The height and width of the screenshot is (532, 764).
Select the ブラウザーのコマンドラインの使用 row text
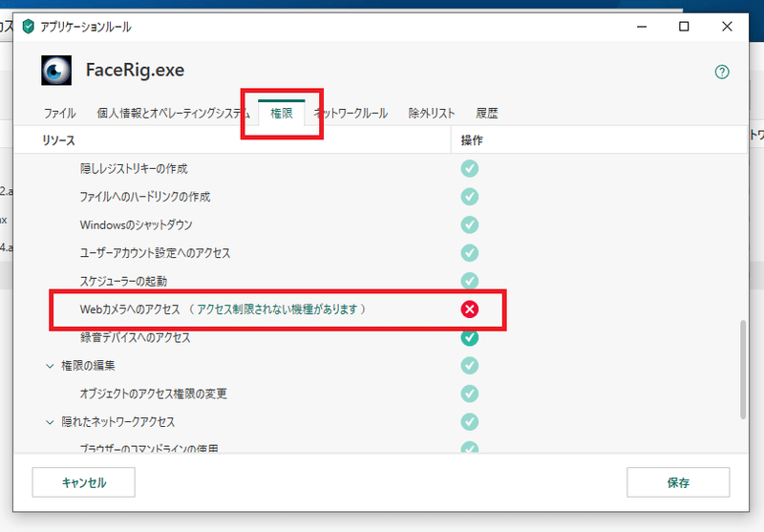(x=149, y=448)
